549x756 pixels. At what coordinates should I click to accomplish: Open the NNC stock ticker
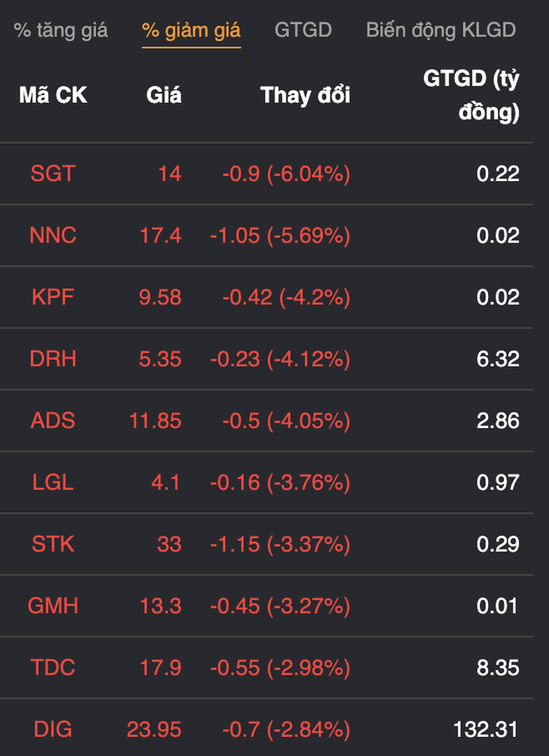pos(53,236)
